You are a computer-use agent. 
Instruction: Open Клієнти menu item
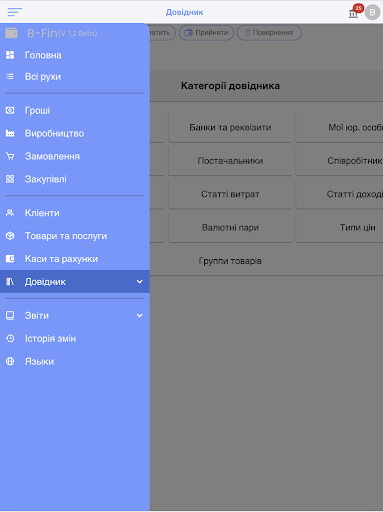[75, 213]
